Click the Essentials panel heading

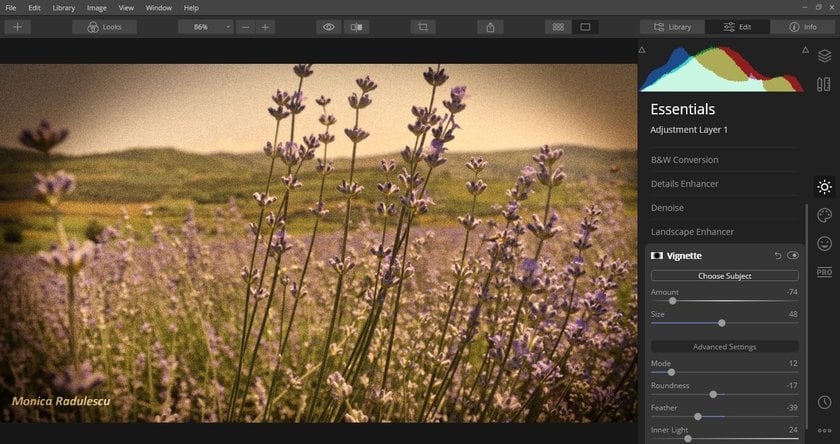click(x=682, y=109)
